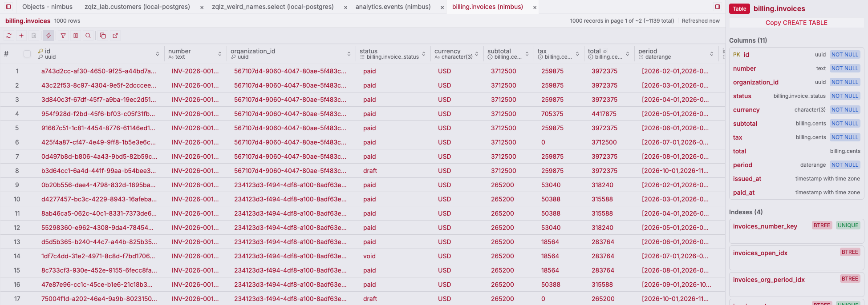Select invoices_number_key index entry

point(796,231)
